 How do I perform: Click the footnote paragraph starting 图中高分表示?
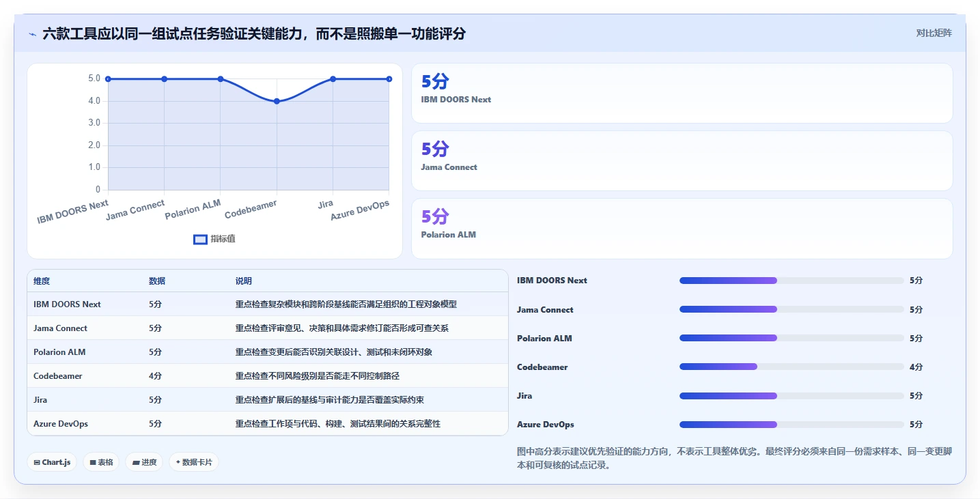click(735, 459)
